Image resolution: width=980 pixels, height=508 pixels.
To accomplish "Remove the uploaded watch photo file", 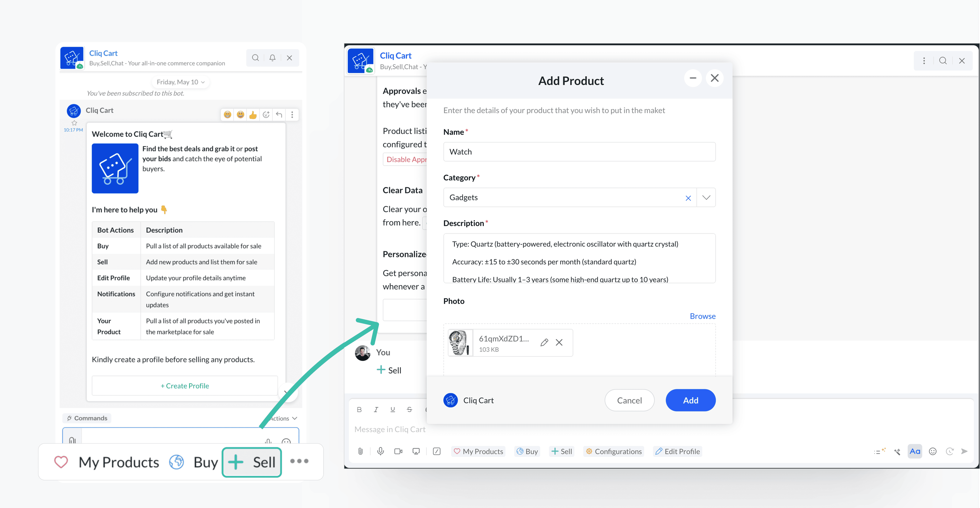I will pyautogui.click(x=559, y=343).
